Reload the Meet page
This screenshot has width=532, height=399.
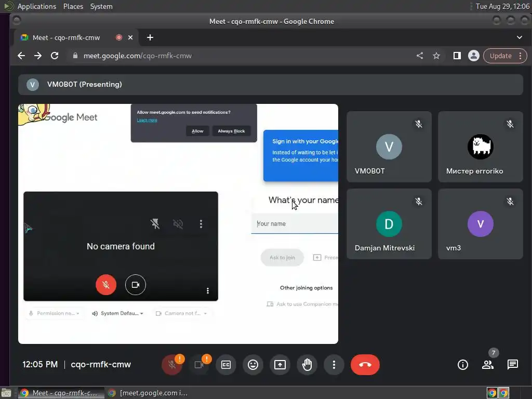point(55,56)
